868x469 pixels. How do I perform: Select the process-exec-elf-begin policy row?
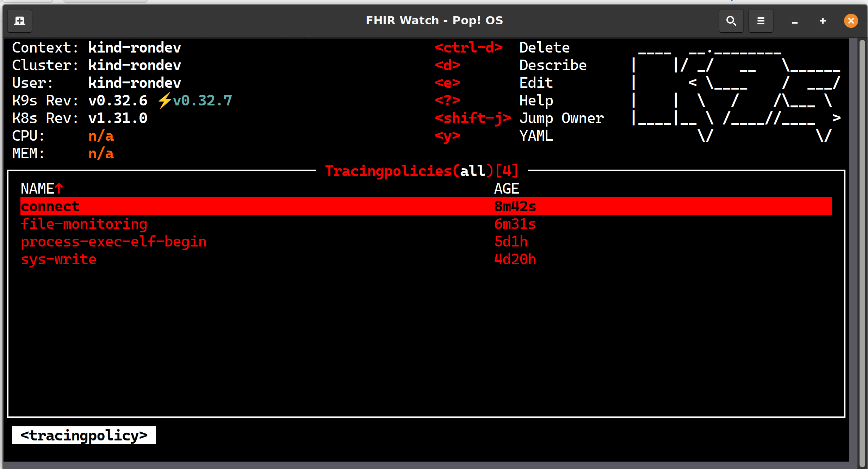(113, 242)
